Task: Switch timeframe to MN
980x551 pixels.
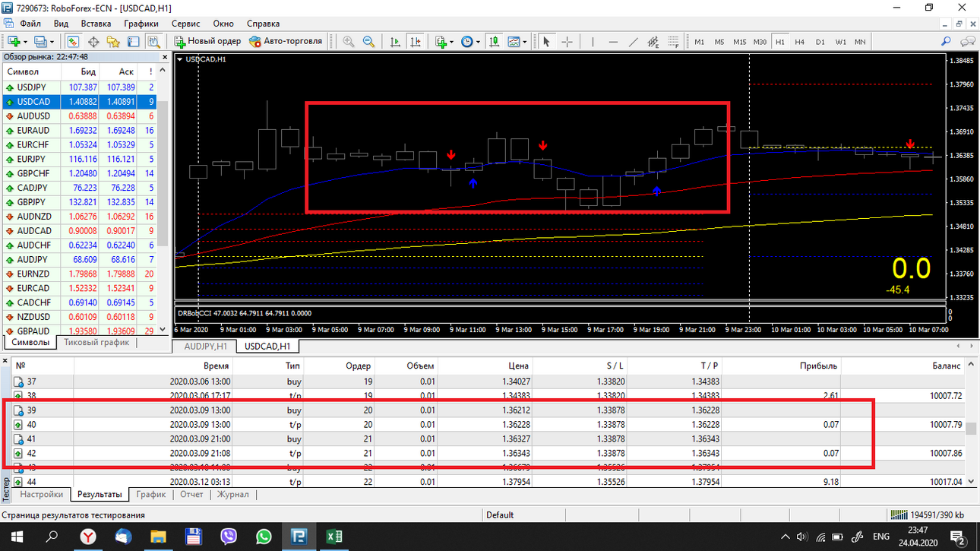Action: [x=859, y=42]
